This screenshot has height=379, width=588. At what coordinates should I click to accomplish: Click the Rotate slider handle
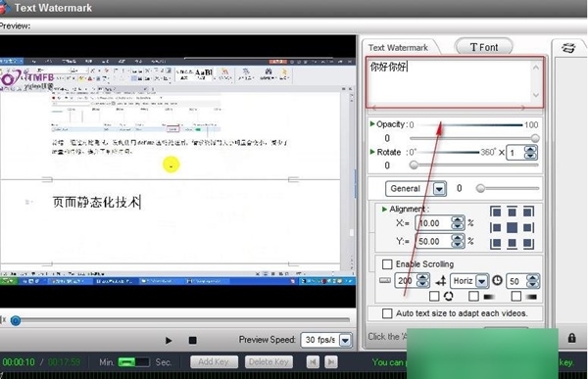[x=414, y=165]
